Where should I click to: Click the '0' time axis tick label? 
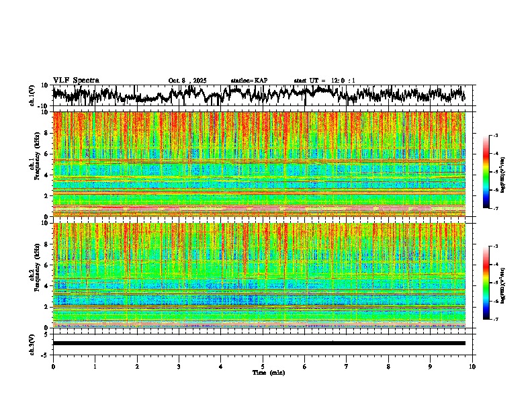(x=53, y=367)
